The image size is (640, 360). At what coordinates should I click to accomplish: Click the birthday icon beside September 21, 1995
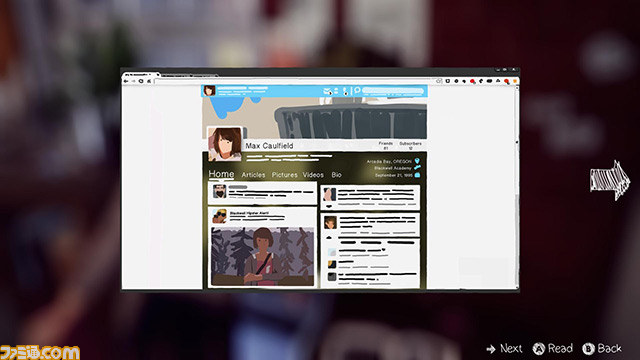point(417,175)
